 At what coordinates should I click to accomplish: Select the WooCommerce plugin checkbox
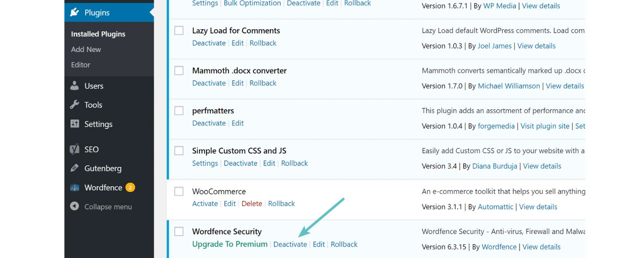tap(179, 191)
